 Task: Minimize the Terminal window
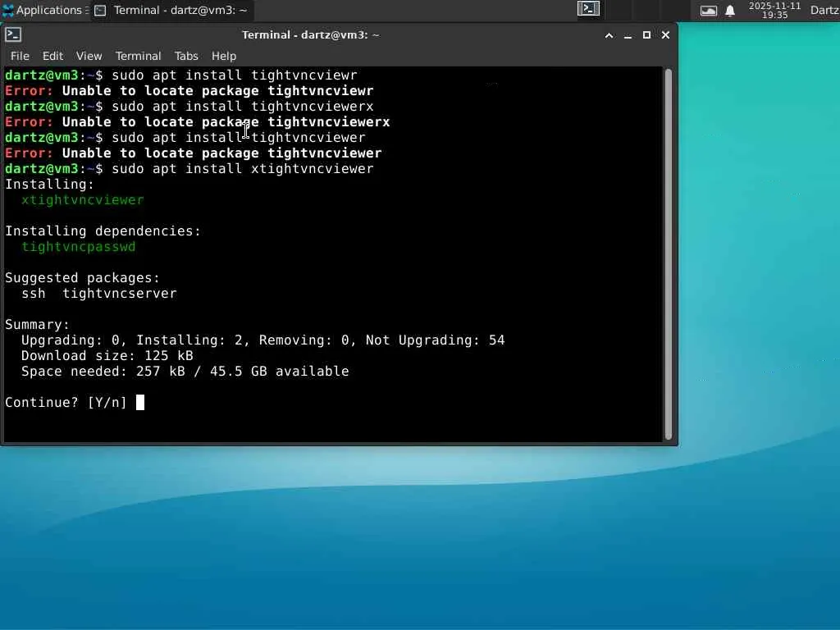tap(628, 35)
